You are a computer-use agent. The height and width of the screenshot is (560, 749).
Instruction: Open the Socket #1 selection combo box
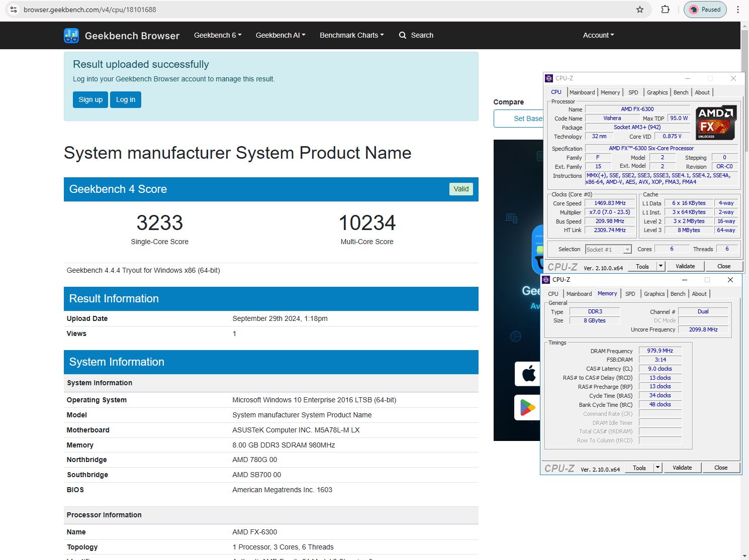(x=608, y=249)
